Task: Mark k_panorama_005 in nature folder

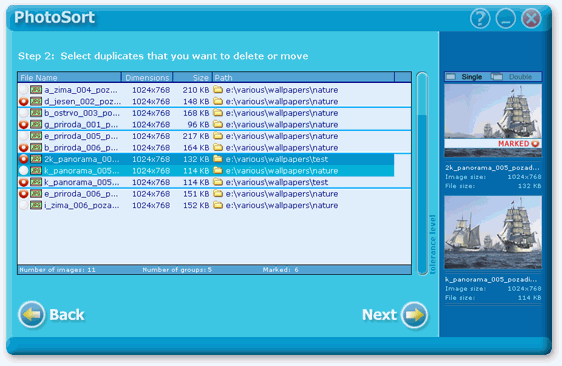Action: point(24,171)
